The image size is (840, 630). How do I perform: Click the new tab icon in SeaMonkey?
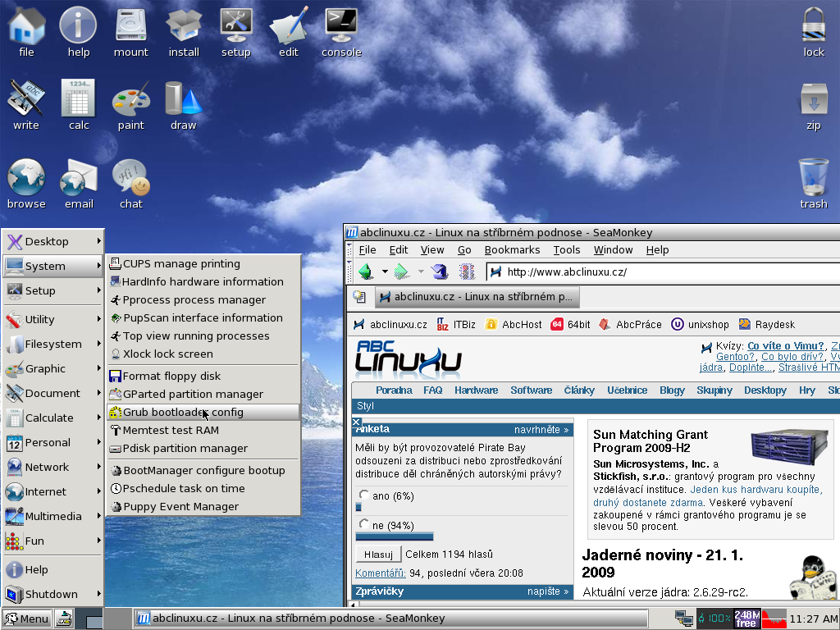pyautogui.click(x=359, y=297)
